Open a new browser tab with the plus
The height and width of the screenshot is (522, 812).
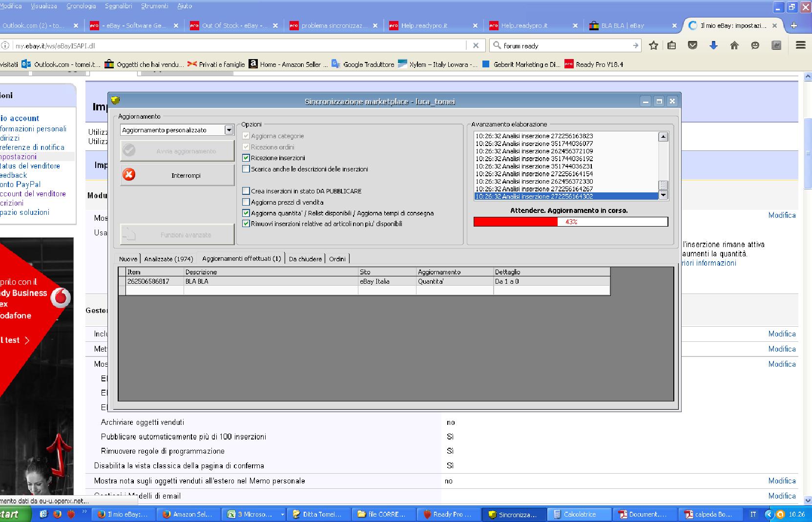tap(794, 25)
